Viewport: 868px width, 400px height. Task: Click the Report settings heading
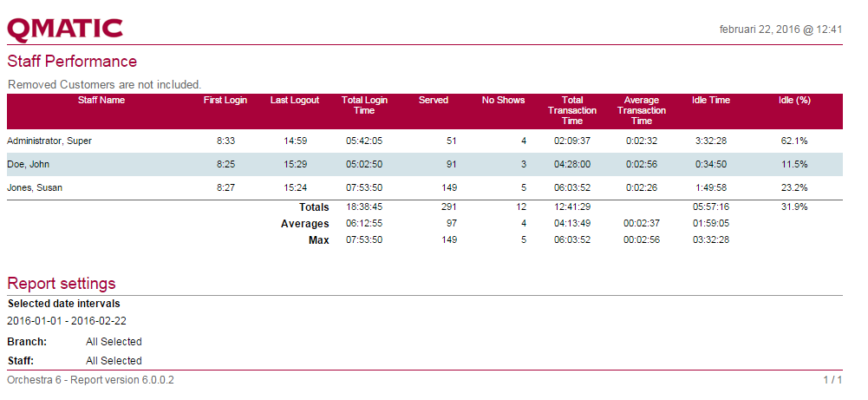coord(62,284)
